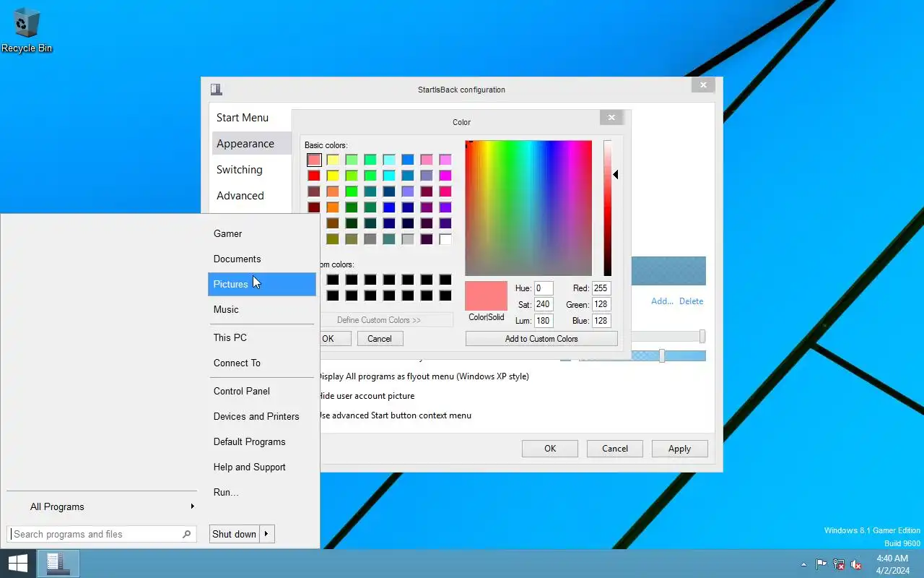The width and height of the screenshot is (924, 578).
Task: Click the luminance slider arrow marker
Action: click(616, 174)
